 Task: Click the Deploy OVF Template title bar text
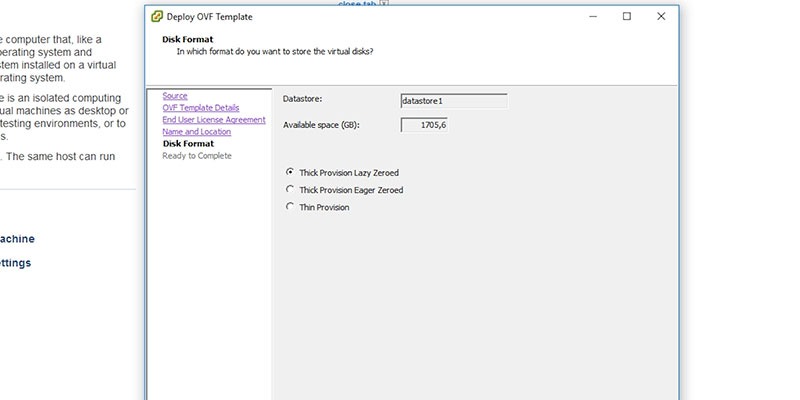[209, 16]
